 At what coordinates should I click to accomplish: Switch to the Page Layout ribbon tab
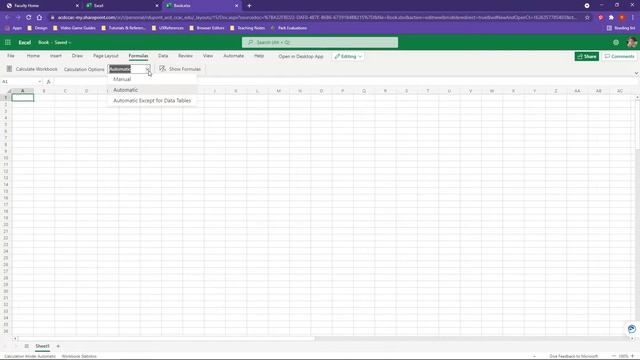click(x=106, y=56)
